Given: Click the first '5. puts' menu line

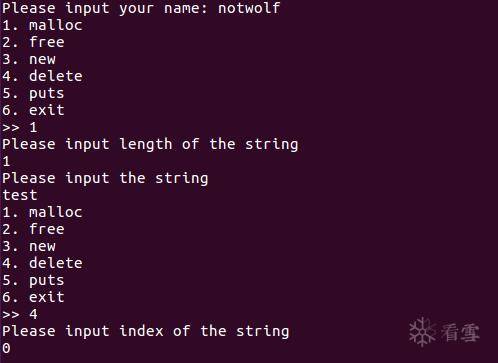Looking at the screenshot, I should (33, 93).
